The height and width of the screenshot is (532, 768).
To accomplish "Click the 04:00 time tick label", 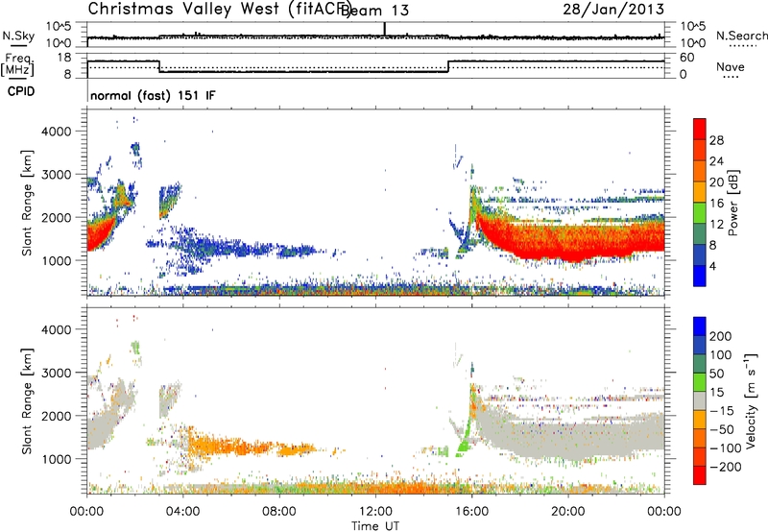I will click(x=182, y=512).
